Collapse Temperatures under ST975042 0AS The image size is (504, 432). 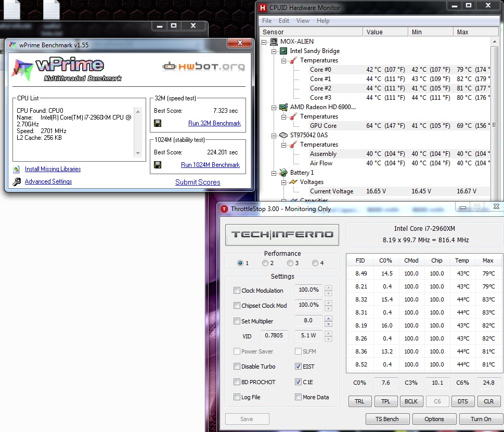coord(283,145)
